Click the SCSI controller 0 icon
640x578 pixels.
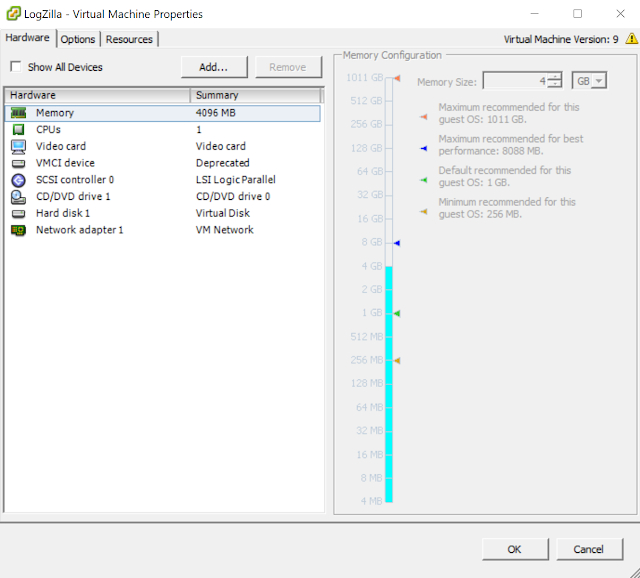point(18,180)
